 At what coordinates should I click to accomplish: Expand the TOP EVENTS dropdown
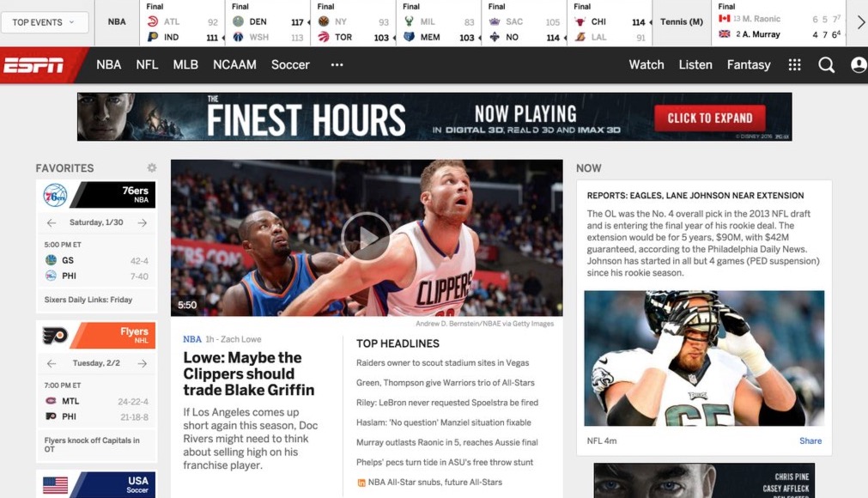click(x=45, y=22)
